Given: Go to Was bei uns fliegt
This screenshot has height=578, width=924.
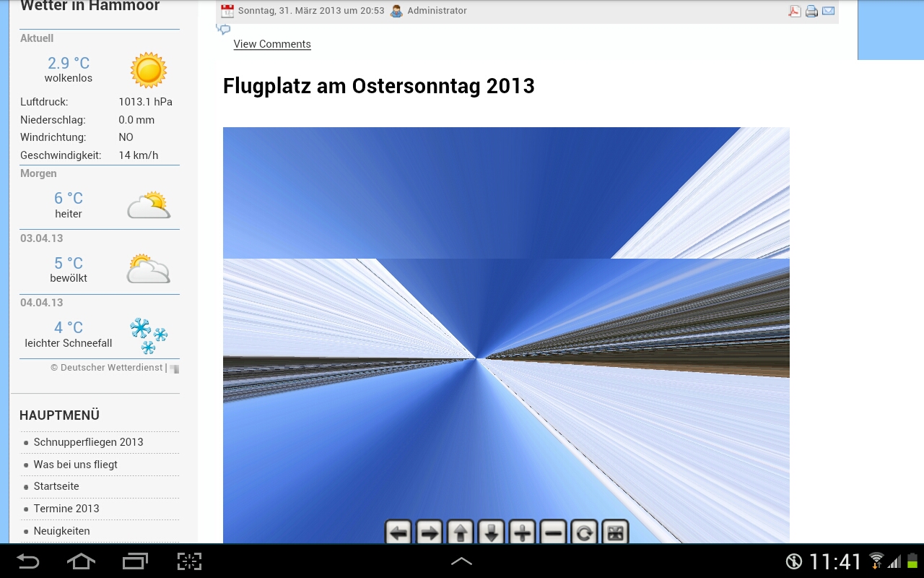Looking at the screenshot, I should coord(75,465).
